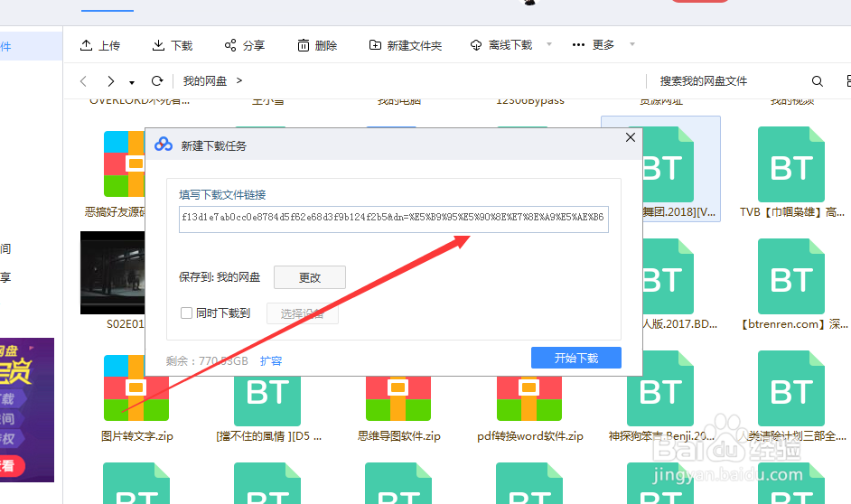Select 我的网盘 breadcrumb
This screenshot has width=851, height=504.
(x=204, y=80)
